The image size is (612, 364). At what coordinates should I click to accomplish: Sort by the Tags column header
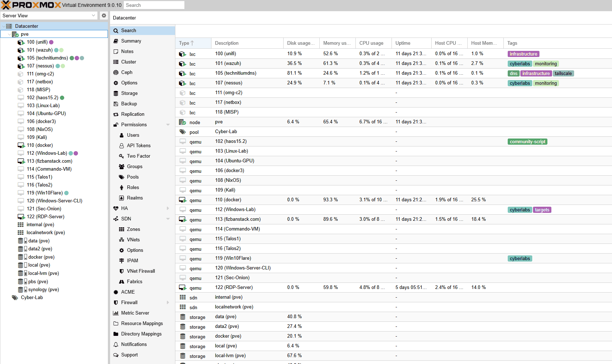pos(558,43)
